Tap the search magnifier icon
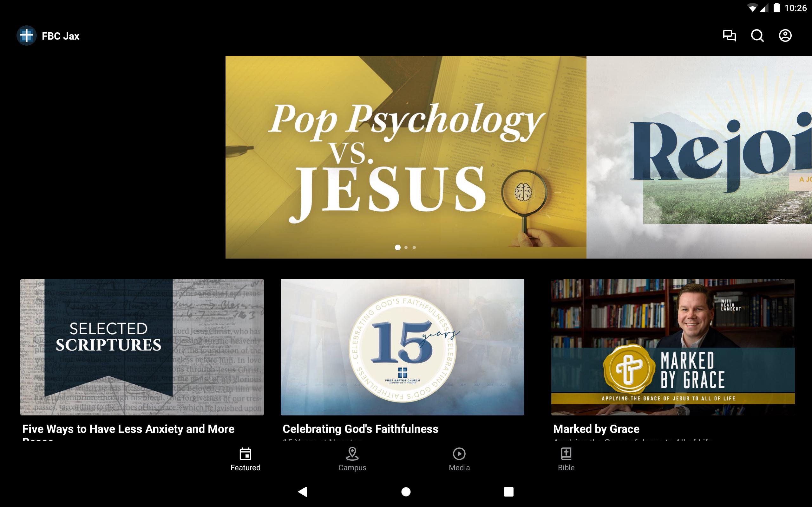812x507 pixels. 757,35
